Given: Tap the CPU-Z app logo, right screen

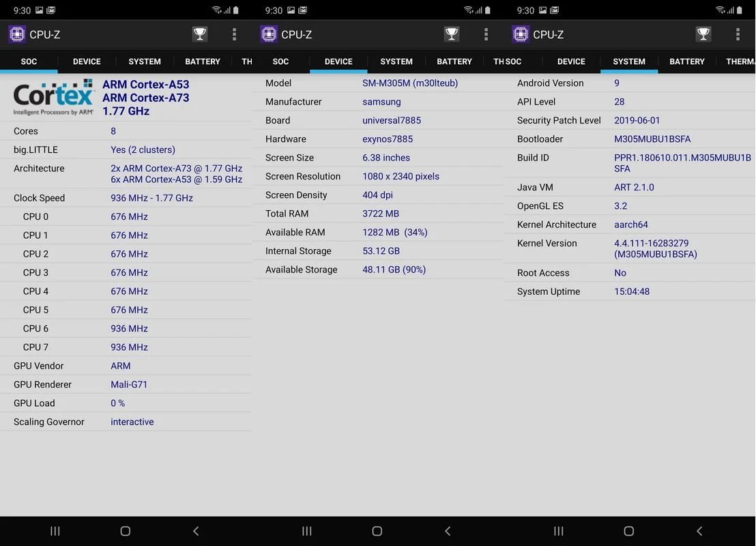Looking at the screenshot, I should tap(520, 34).
